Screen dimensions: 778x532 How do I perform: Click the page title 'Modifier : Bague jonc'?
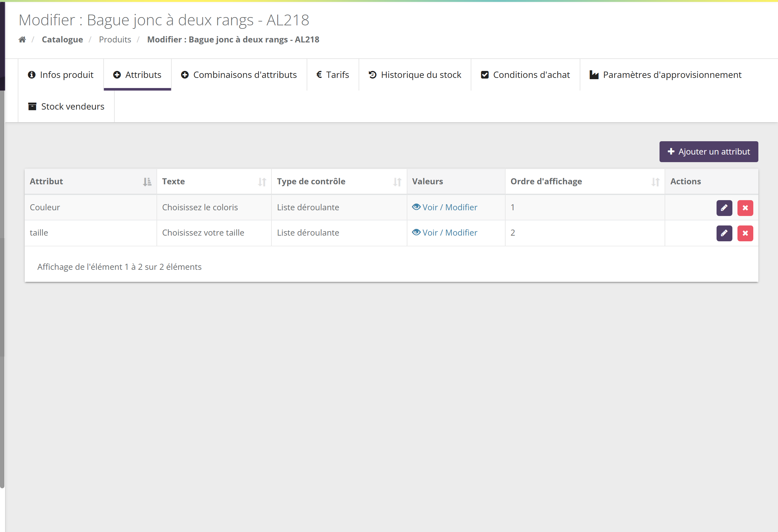tap(164, 20)
